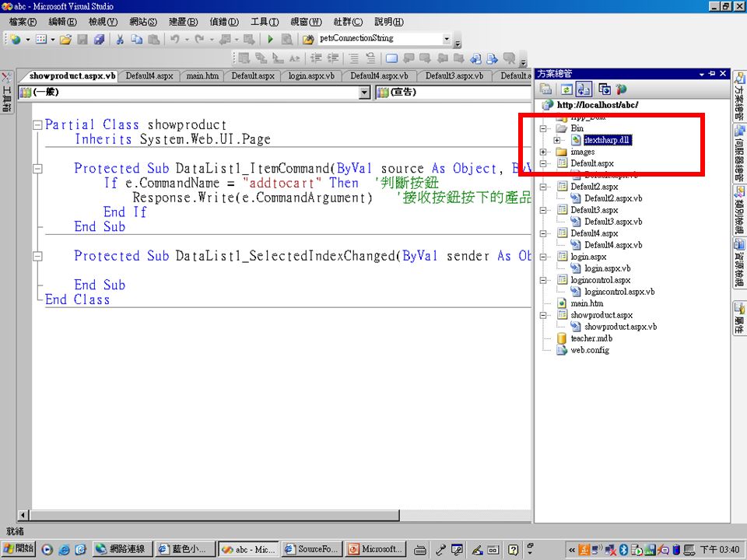Select logincontrol.aspx.vb in the tree
The width and height of the screenshot is (747, 560).
619,292
